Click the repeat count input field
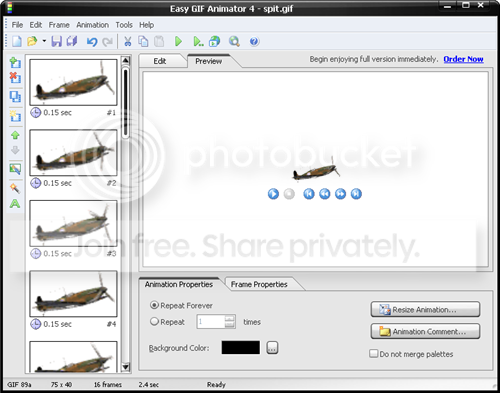This screenshot has height=393, width=500. tap(211, 322)
